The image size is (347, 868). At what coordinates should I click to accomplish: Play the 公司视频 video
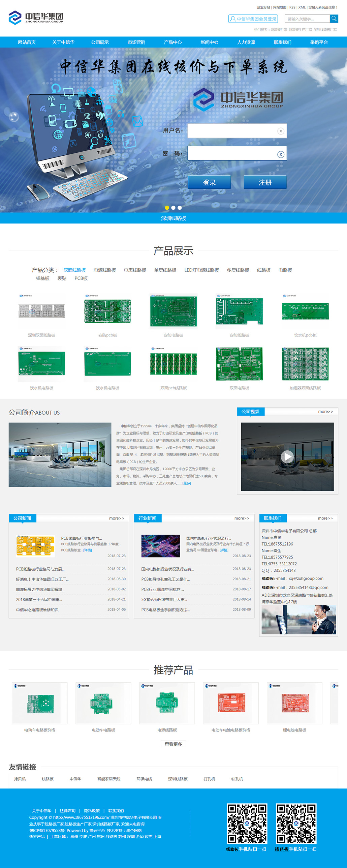[287, 456]
